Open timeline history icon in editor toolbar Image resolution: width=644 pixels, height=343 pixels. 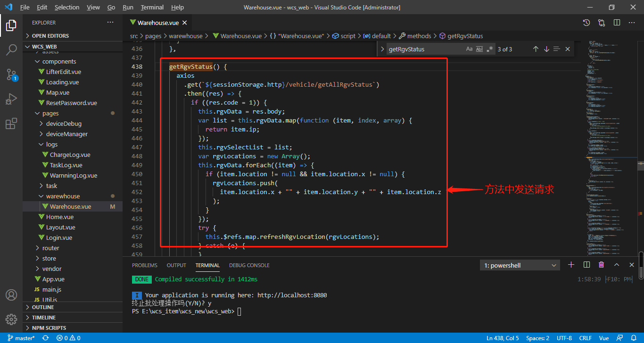click(586, 23)
